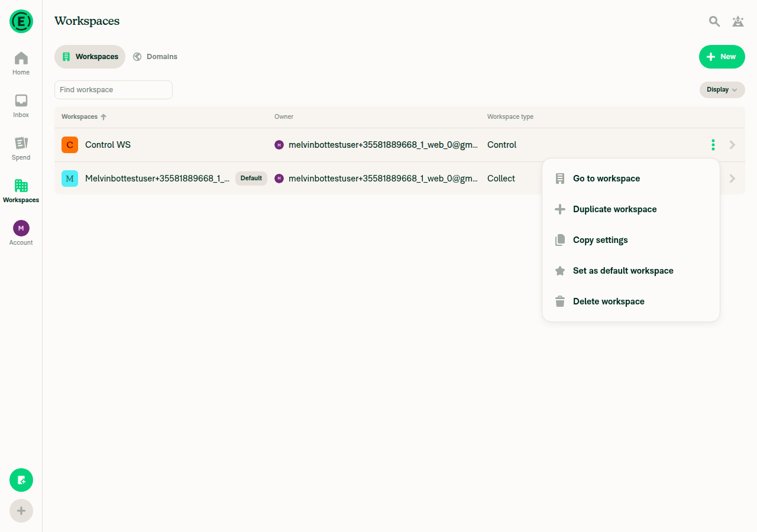Image resolution: width=757 pixels, height=532 pixels.
Task: Click the Collect workspace type cell
Action: click(502, 179)
